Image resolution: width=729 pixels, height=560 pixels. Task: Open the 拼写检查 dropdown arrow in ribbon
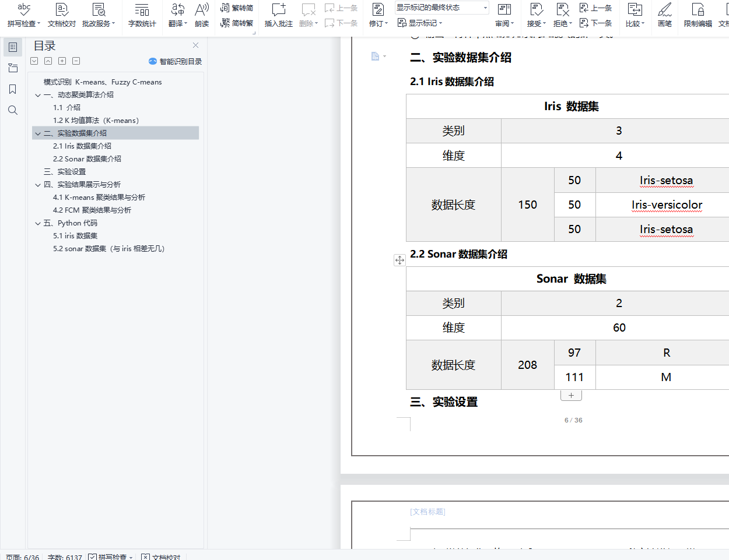pyautogui.click(x=39, y=24)
